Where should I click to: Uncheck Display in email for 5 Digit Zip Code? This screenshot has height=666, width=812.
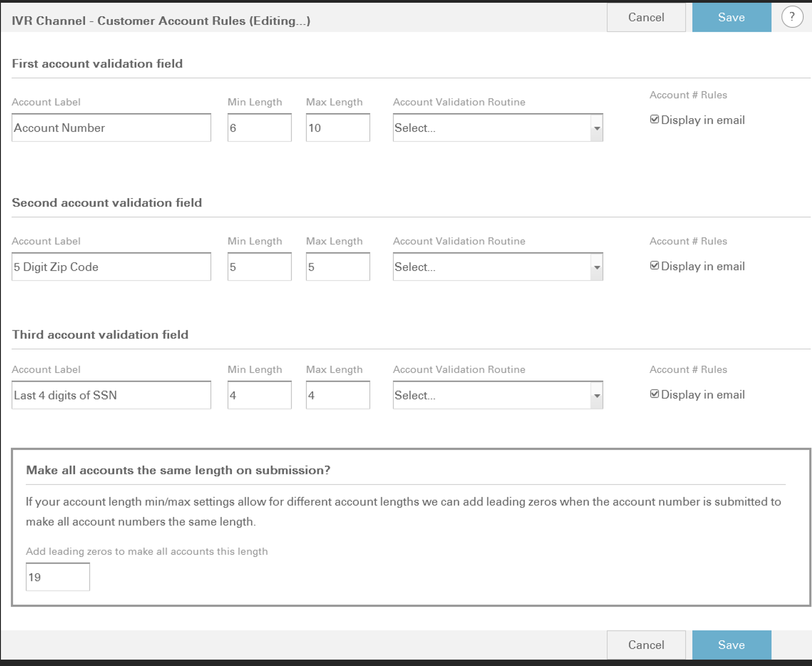[x=655, y=265]
